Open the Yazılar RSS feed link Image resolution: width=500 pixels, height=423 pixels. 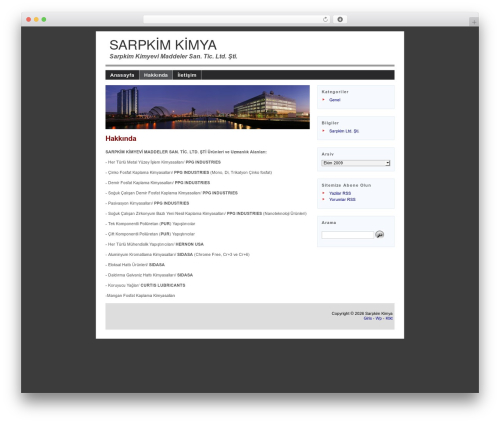pyautogui.click(x=340, y=193)
